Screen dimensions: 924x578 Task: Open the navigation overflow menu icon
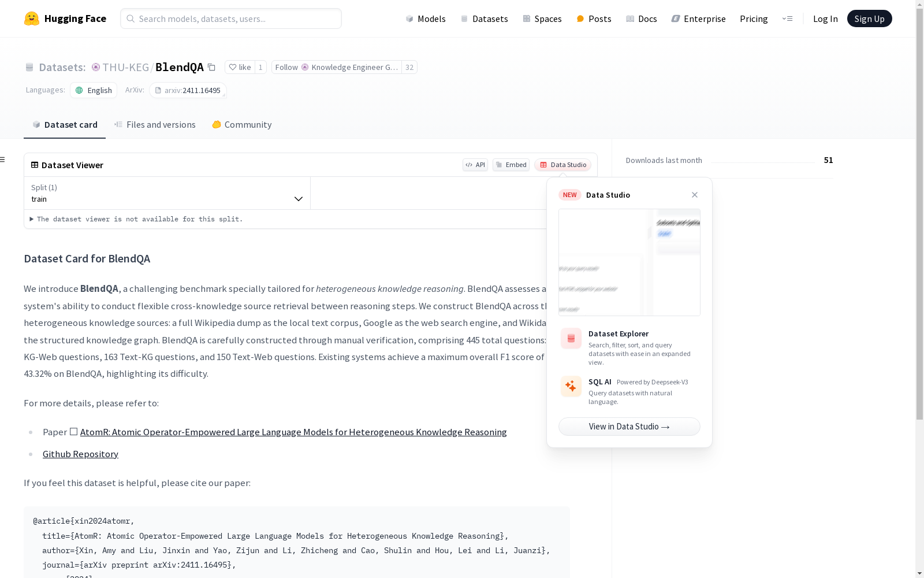tap(787, 18)
